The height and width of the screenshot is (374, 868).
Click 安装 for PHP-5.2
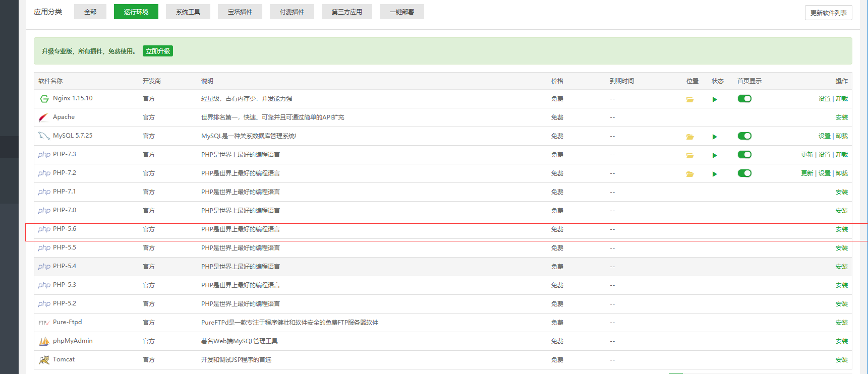coord(842,304)
